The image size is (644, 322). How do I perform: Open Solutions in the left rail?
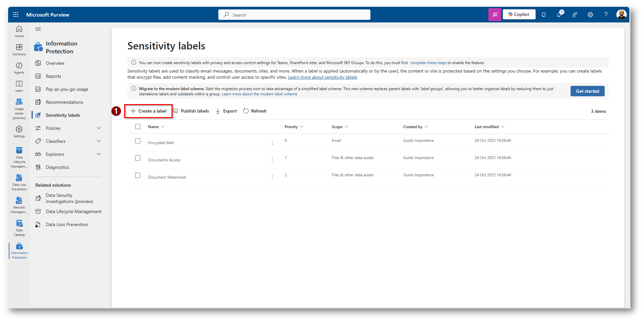(19, 50)
